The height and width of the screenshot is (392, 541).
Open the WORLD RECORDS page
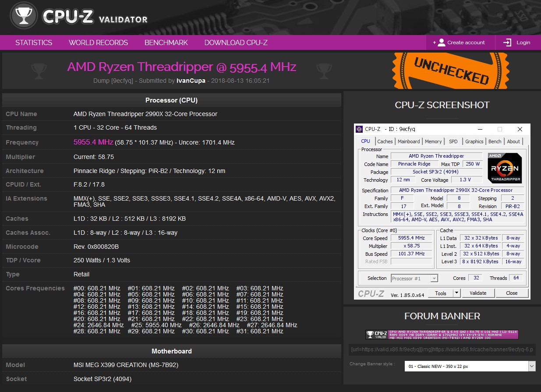98,42
